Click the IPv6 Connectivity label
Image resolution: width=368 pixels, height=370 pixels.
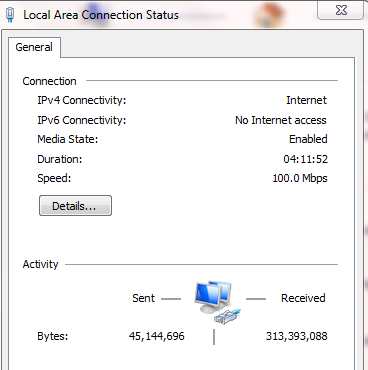pyautogui.click(x=82, y=120)
